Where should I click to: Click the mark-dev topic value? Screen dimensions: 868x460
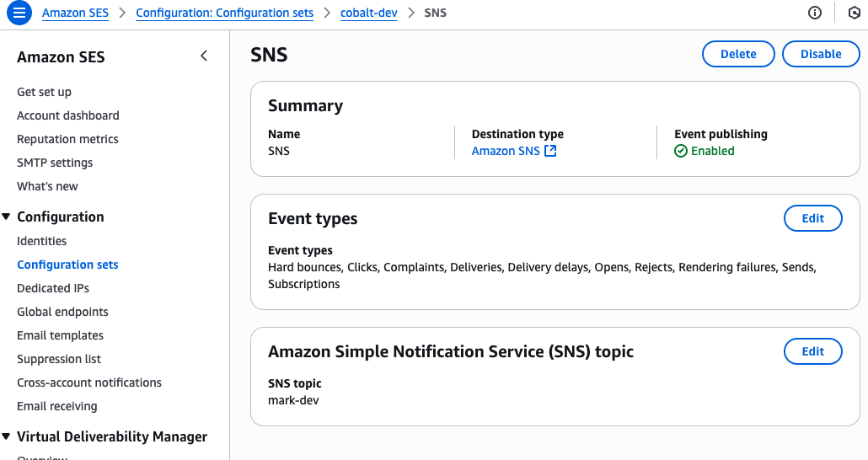[293, 400]
